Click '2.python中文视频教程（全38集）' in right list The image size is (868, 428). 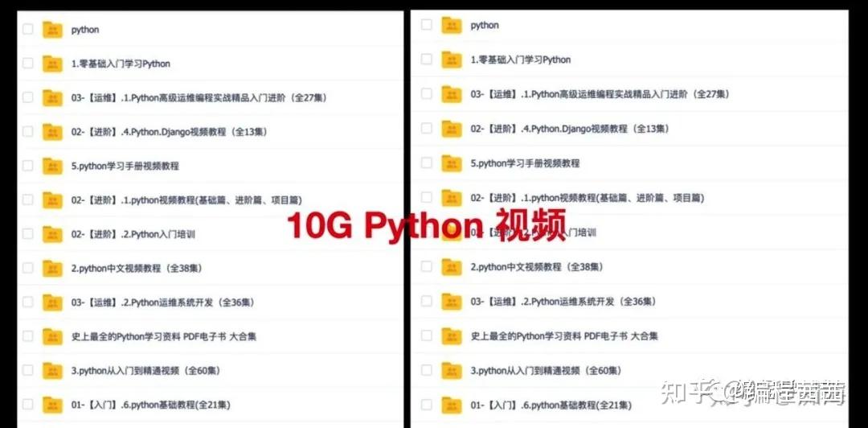[538, 266]
